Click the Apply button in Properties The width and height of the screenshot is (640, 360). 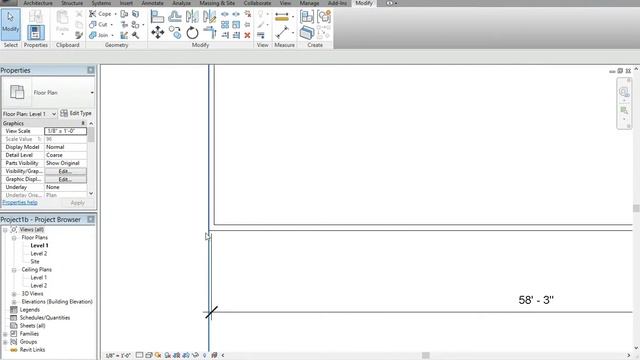78,203
